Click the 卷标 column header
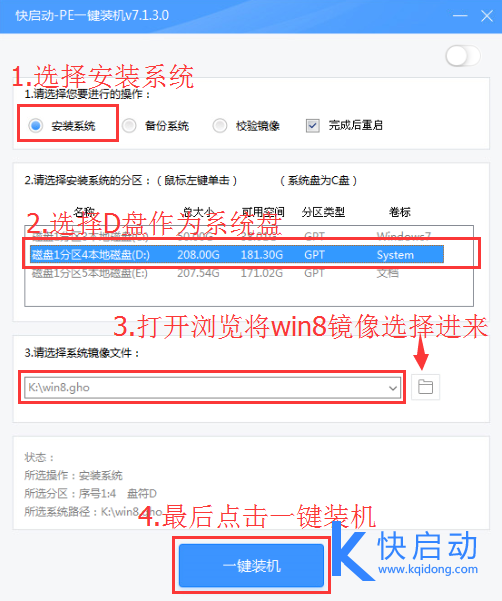 pyautogui.click(x=400, y=212)
